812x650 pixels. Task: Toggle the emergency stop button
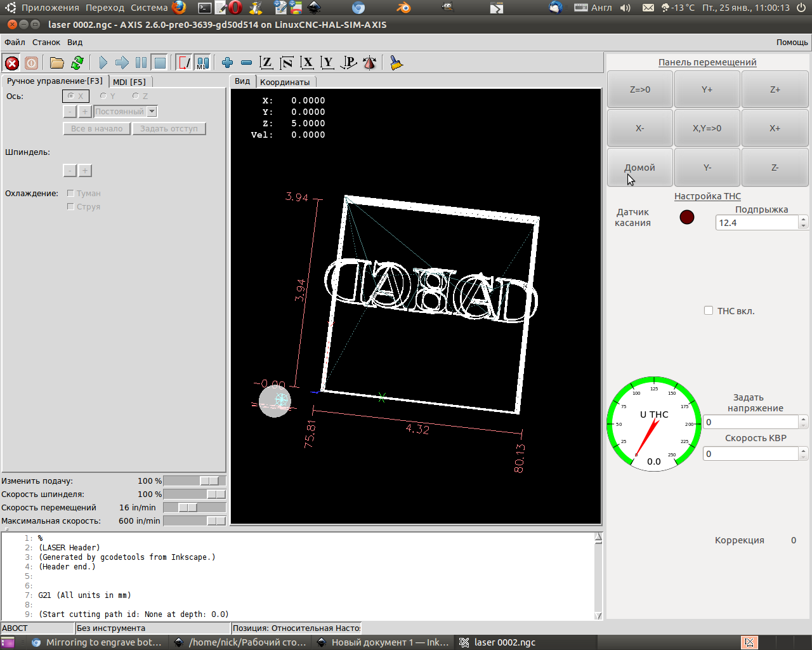[12, 63]
